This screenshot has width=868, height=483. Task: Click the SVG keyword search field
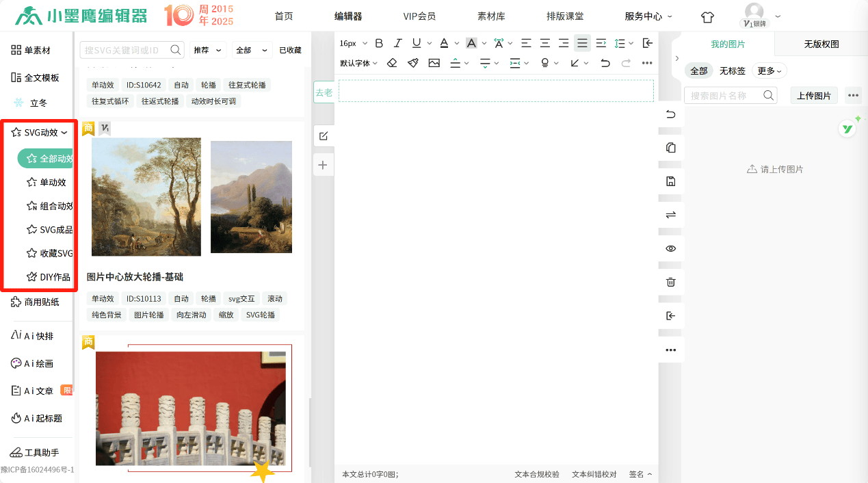(124, 50)
